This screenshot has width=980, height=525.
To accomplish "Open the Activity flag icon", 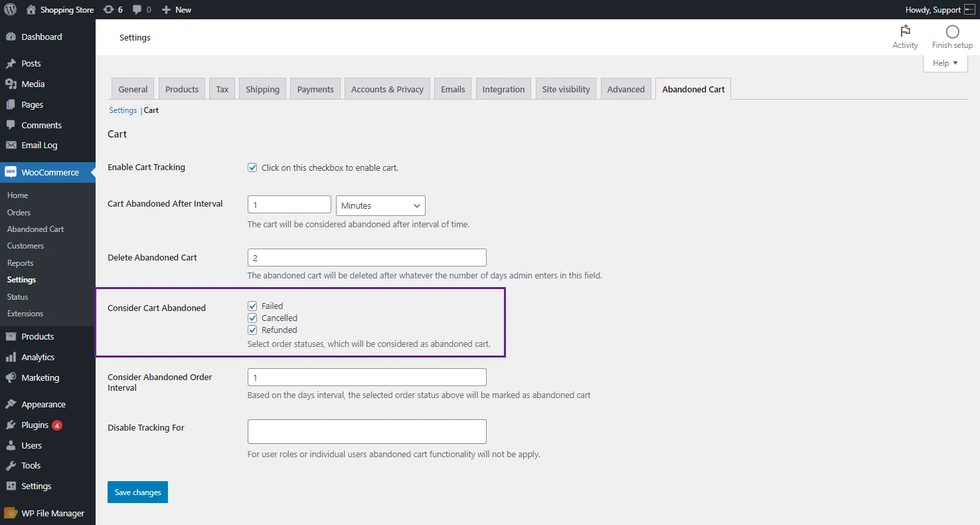I will [x=905, y=32].
